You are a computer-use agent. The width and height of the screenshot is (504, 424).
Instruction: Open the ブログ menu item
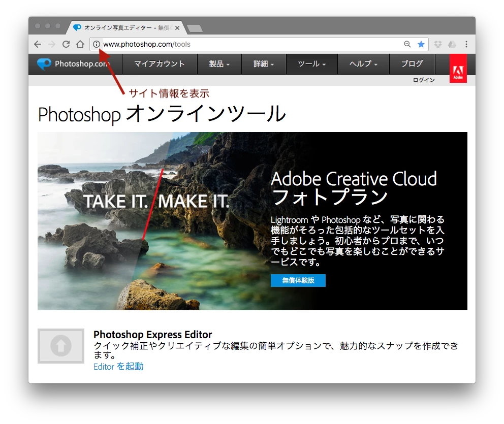[412, 64]
